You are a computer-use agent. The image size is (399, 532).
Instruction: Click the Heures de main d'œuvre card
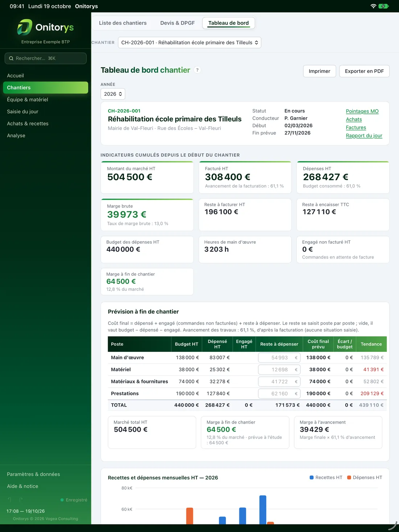(x=245, y=249)
